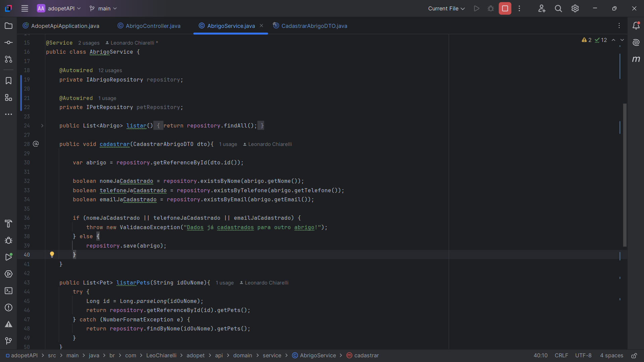Viewport: 644px width, 362px height.
Task: Open the warning triangle tool window
Action: (x=9, y=324)
